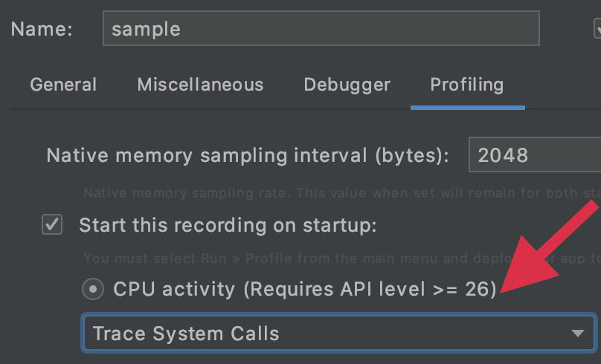Click the "Name:" label
Image resolution: width=601 pixels, height=364 pixels.
(x=42, y=29)
